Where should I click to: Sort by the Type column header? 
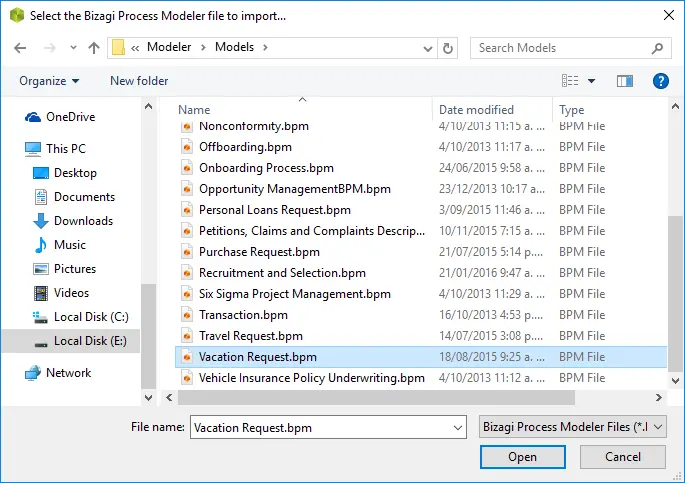(571, 110)
